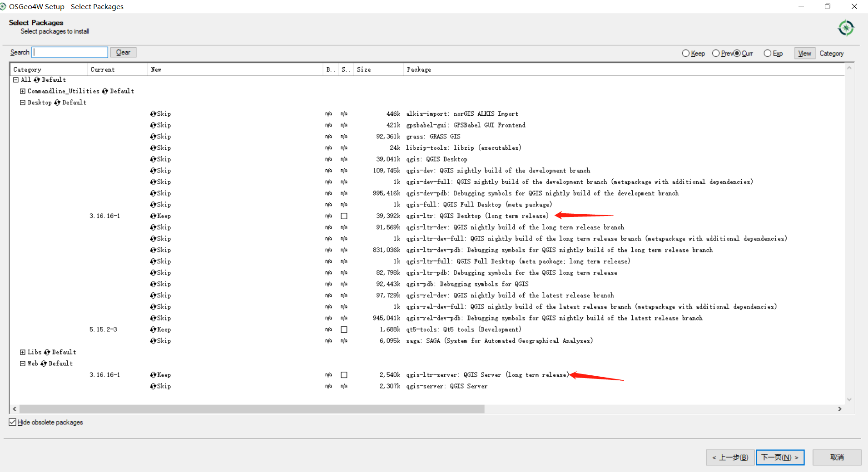Check source checkbox for qgis-ltr-server

coord(344,375)
